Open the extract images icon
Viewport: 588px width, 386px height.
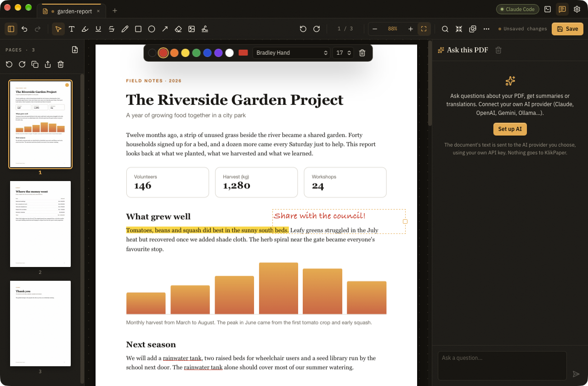point(473,29)
